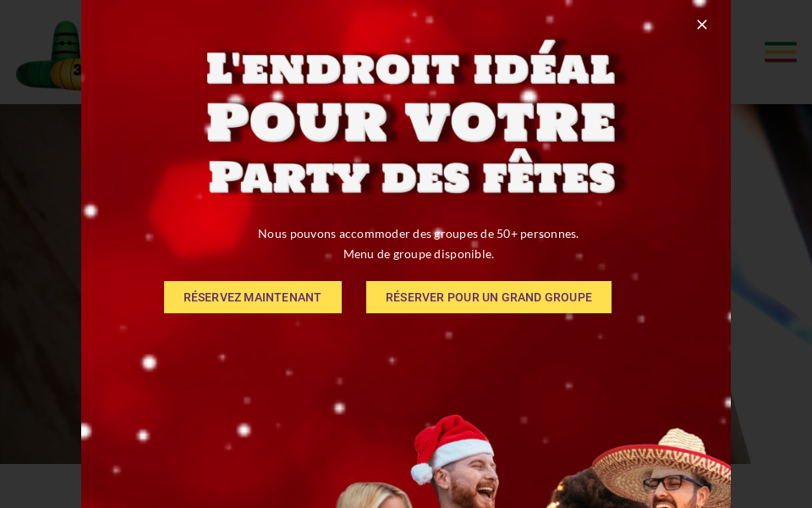Screen dimensions: 812x508
Task: Close the holiday party popup
Action: tap(702, 25)
